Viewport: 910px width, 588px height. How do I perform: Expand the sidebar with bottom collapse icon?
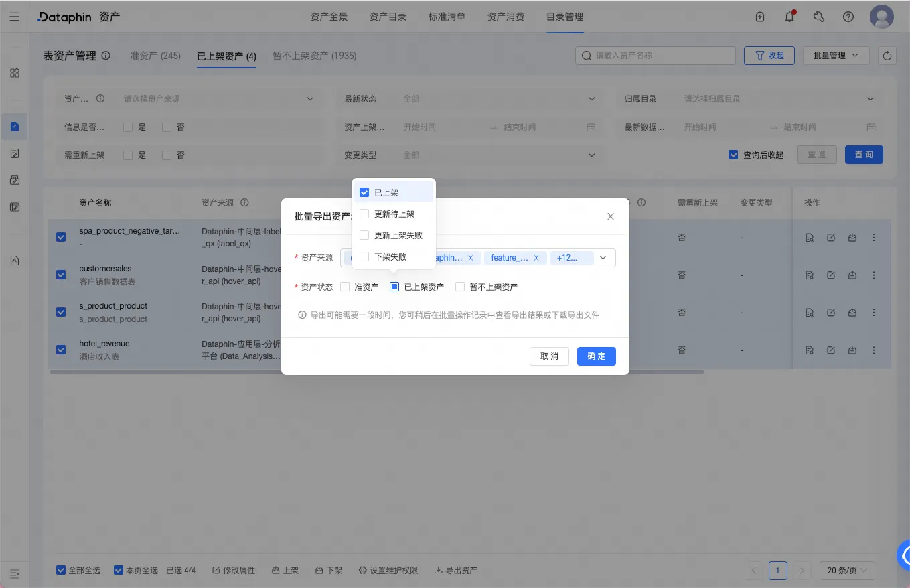[x=15, y=573]
